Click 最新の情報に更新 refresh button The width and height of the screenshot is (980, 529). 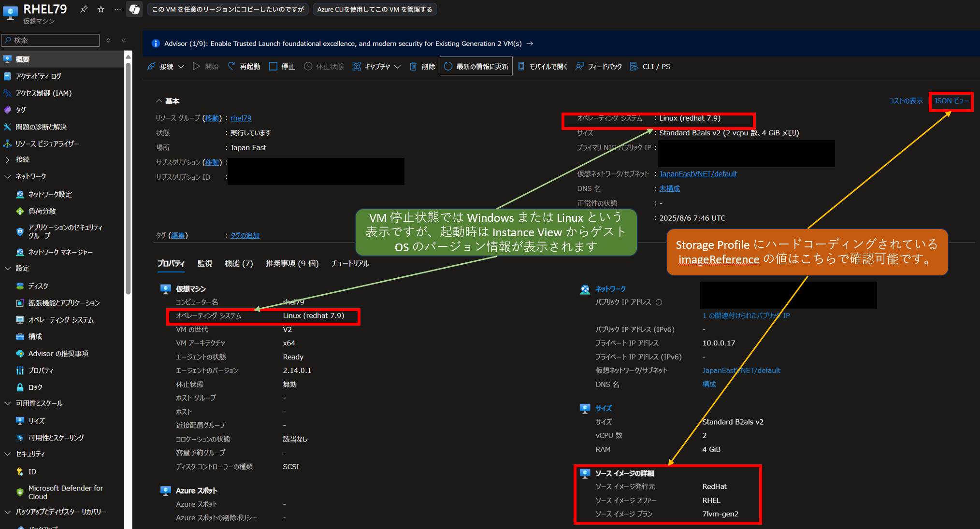coord(476,67)
